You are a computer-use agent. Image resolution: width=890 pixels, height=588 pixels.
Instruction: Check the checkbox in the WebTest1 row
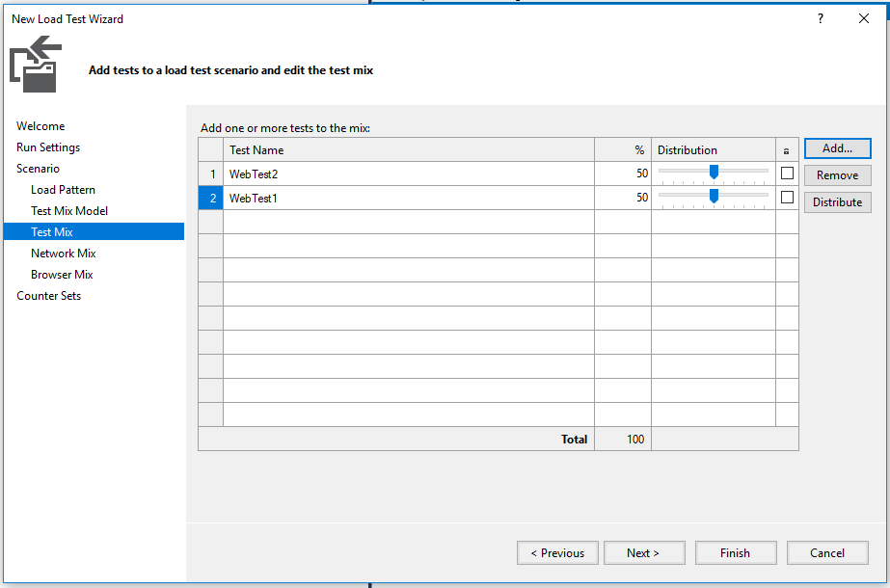point(786,197)
